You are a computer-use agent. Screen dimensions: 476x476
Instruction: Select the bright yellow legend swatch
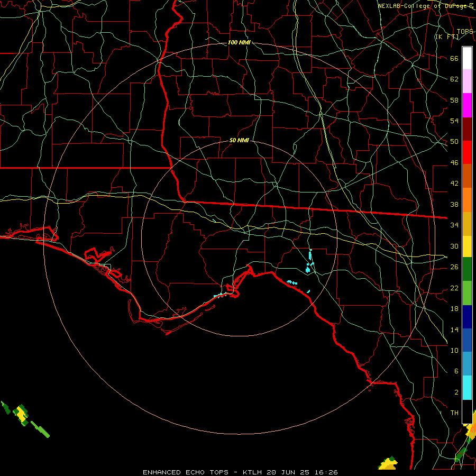coord(467,246)
